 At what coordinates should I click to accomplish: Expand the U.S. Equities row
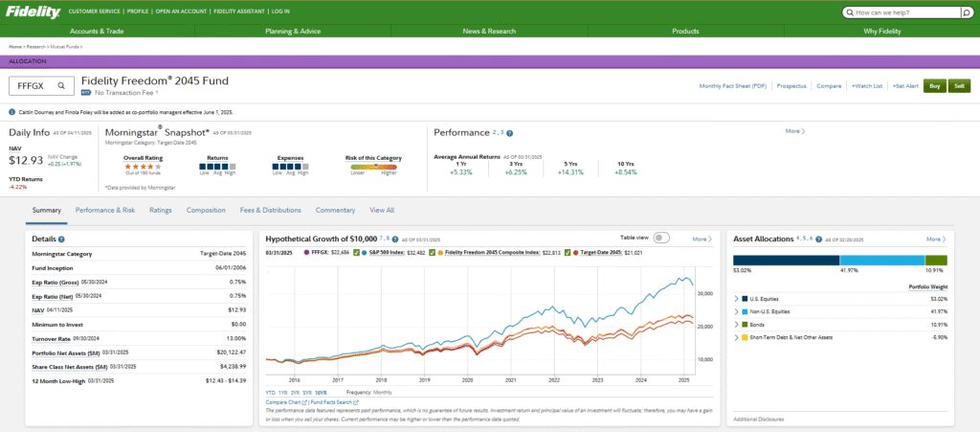pyautogui.click(x=737, y=299)
